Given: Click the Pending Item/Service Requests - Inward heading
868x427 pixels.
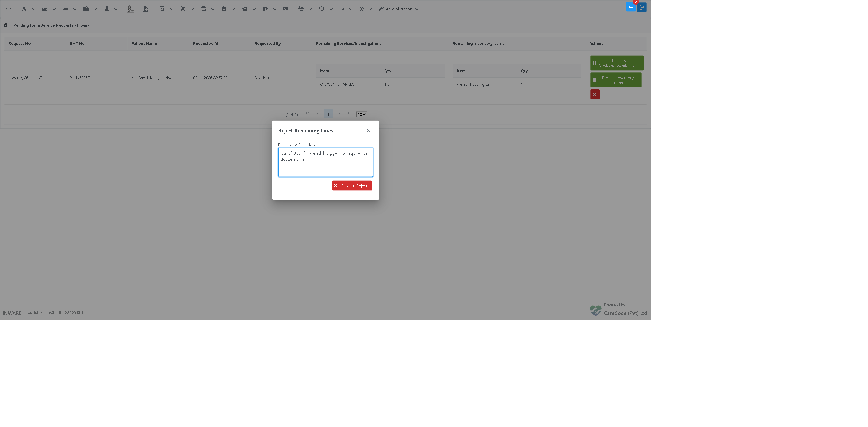Looking at the screenshot, I should [x=52, y=25].
